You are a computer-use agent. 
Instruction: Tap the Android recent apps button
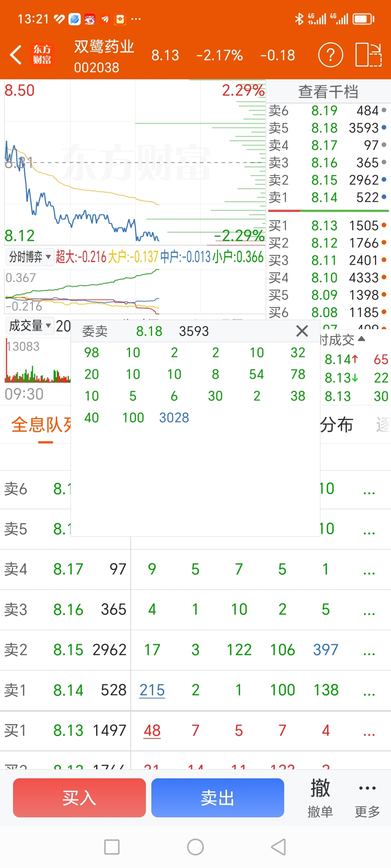point(112,847)
